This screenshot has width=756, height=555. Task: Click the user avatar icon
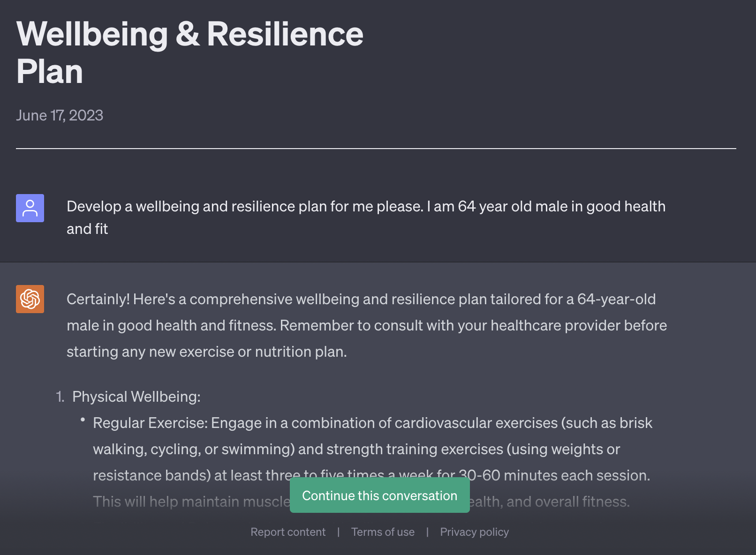(x=30, y=208)
